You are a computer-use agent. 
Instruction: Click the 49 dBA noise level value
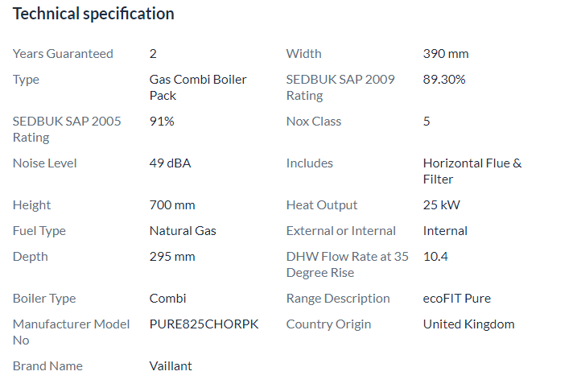pos(170,163)
